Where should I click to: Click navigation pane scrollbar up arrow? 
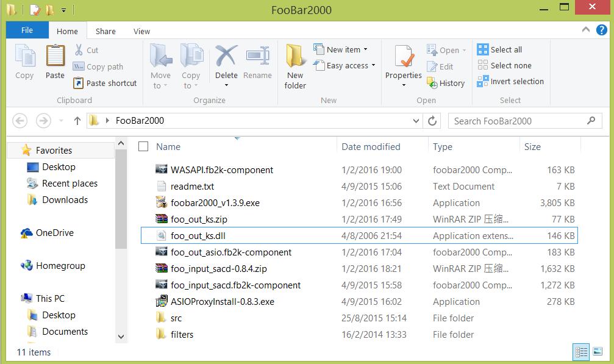click(121, 143)
